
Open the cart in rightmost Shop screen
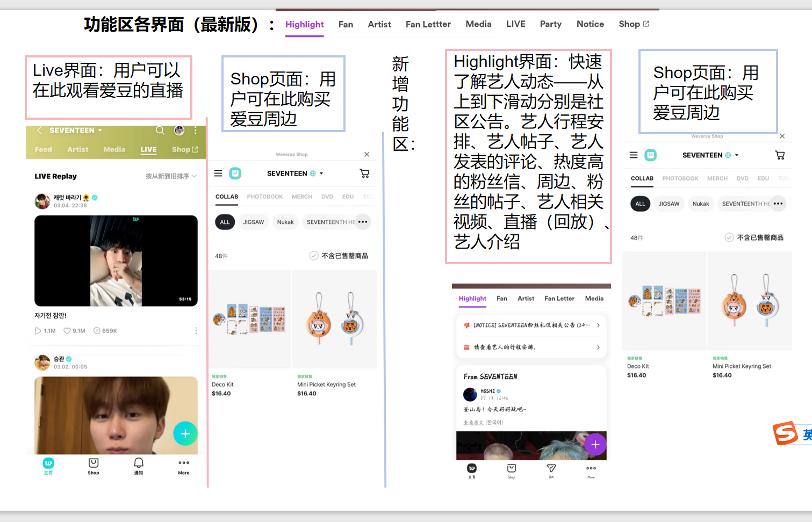[x=780, y=155]
